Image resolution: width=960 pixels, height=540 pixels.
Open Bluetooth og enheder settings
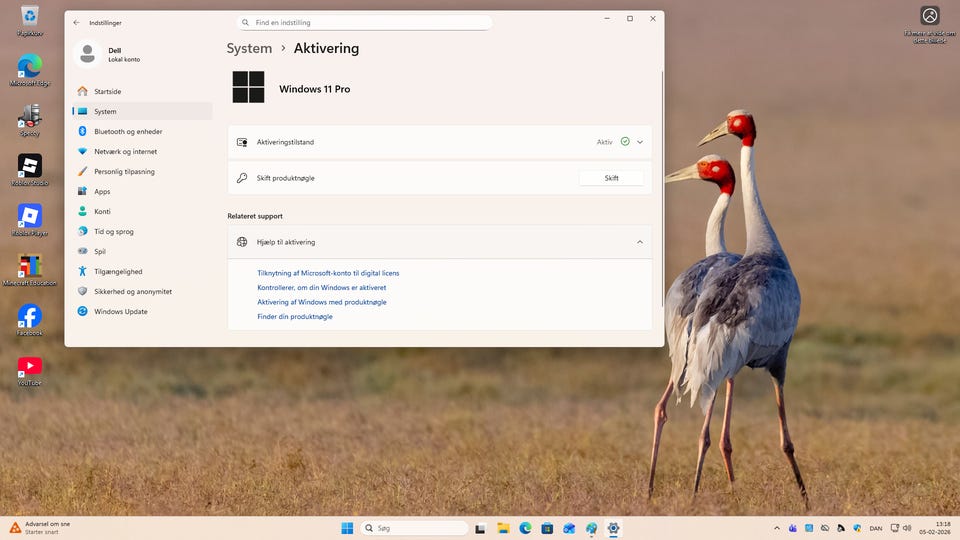(128, 131)
